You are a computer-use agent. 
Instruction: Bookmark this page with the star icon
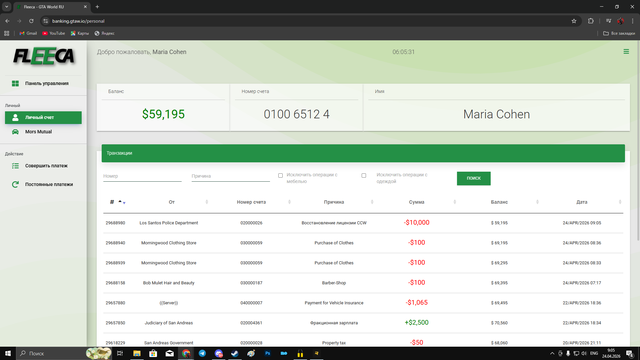coord(573,21)
